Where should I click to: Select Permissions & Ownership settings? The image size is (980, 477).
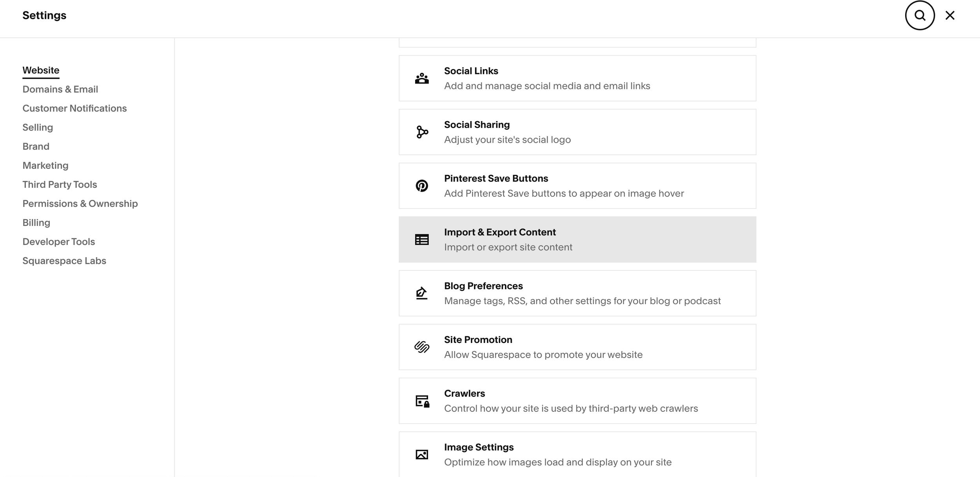point(80,203)
